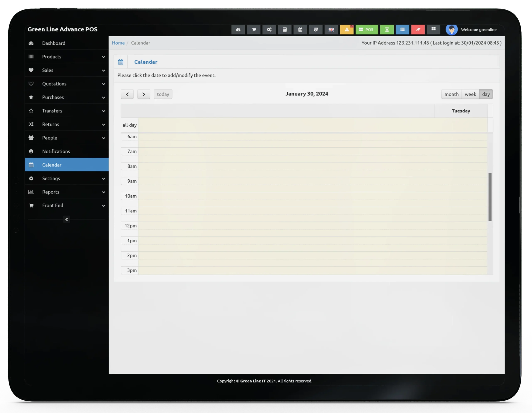
Task: Expand the Products sidebar menu
Action: [x=66, y=56]
